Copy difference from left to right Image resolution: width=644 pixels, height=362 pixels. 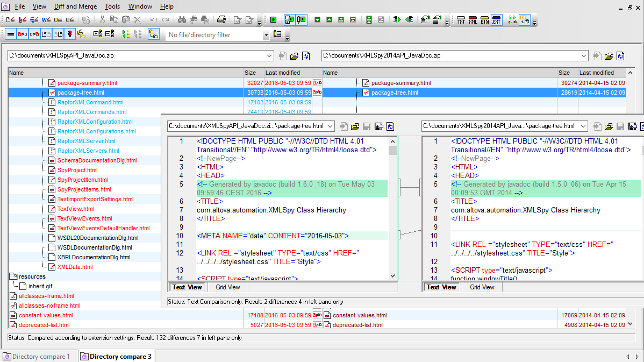click(x=397, y=20)
